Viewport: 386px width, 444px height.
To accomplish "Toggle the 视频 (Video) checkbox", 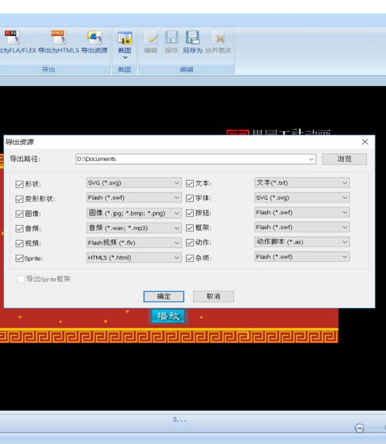I will coord(19,243).
